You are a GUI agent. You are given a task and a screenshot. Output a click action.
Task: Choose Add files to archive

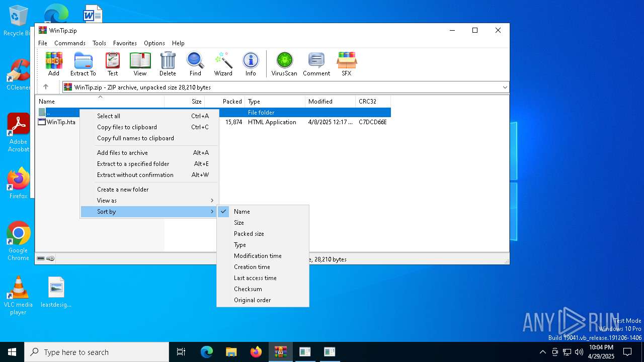click(149, 153)
